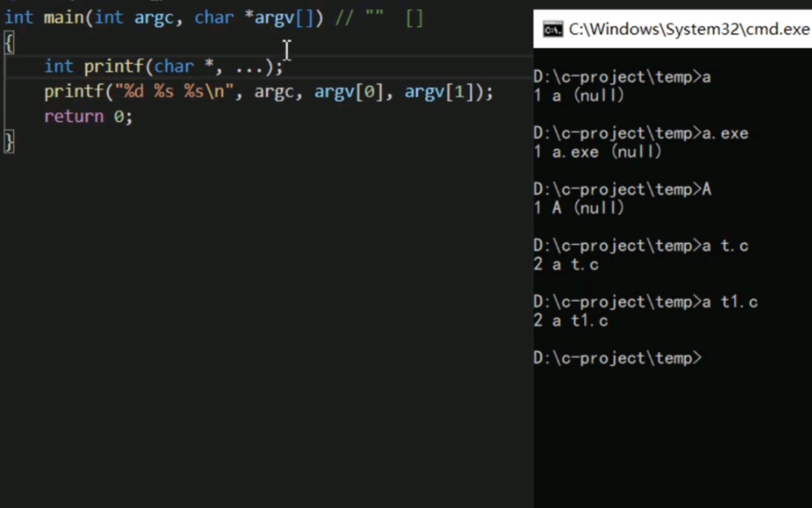Screen dimensions: 812x508
Task: Click the 'int printf(char *, ...);' declaration line
Action: [164, 66]
